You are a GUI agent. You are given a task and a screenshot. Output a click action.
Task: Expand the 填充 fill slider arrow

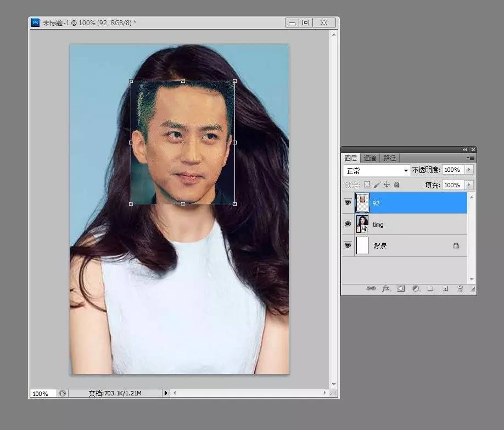coord(469,185)
